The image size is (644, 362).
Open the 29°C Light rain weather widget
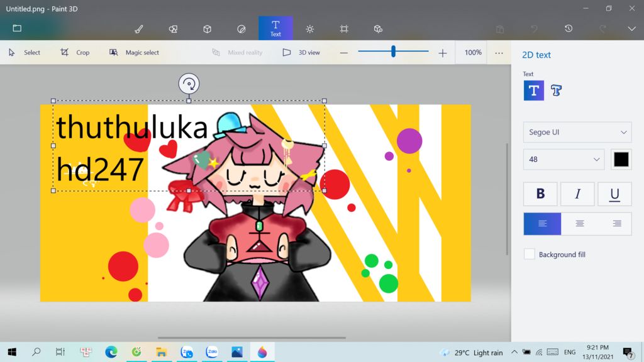click(x=472, y=353)
